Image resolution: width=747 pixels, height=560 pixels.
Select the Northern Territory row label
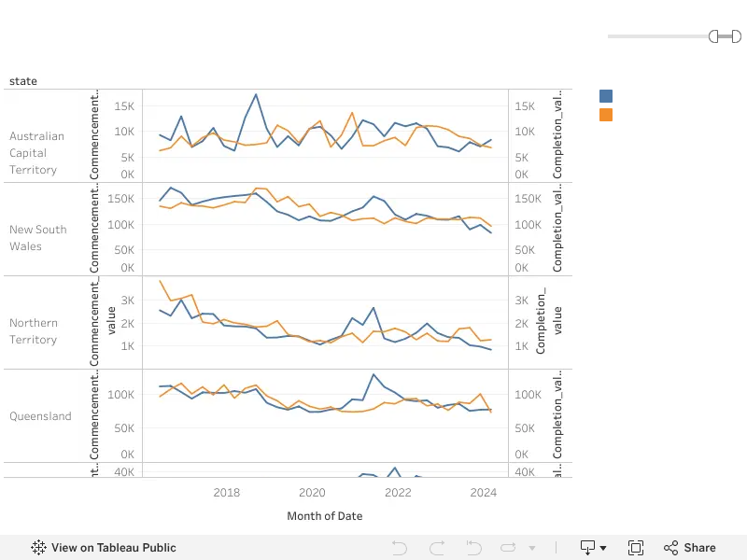tap(34, 331)
